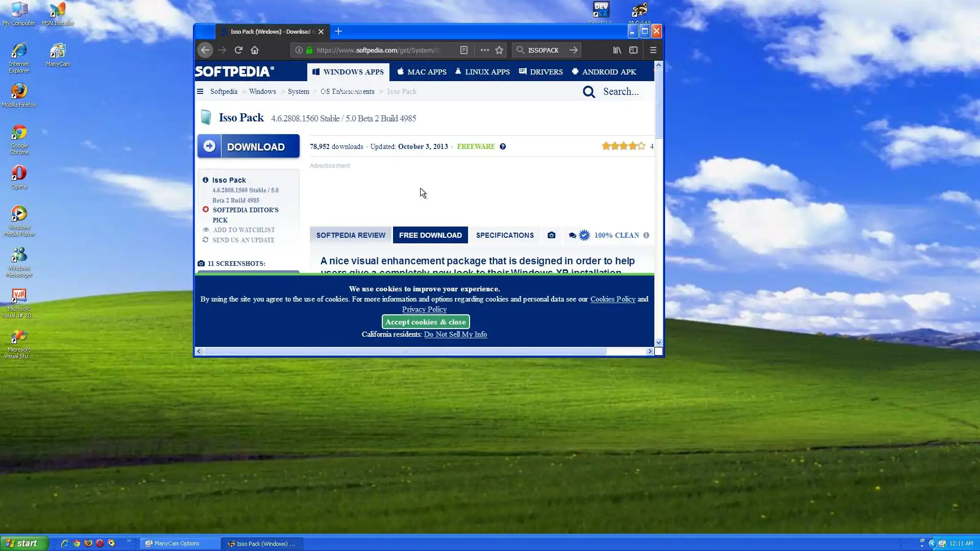The width and height of the screenshot is (980, 551).
Task: Open the Firefox library icon
Action: [617, 50]
